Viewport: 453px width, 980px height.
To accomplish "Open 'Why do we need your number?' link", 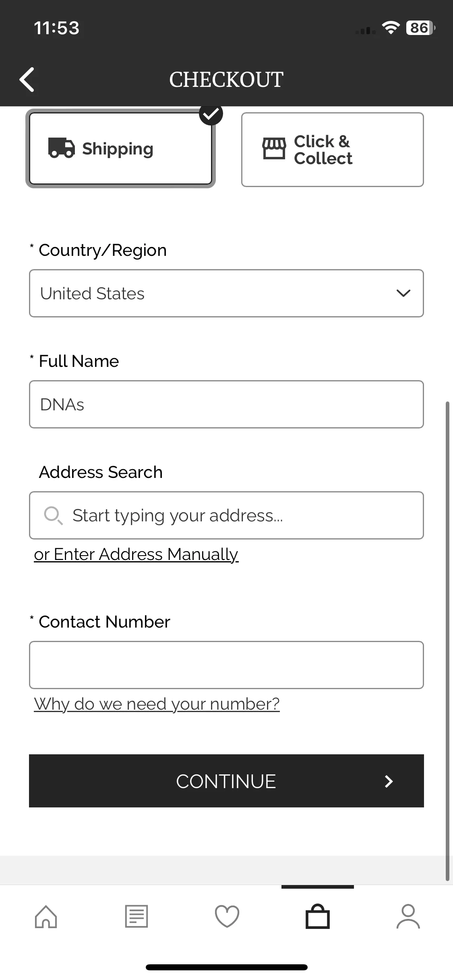I will coord(157,704).
